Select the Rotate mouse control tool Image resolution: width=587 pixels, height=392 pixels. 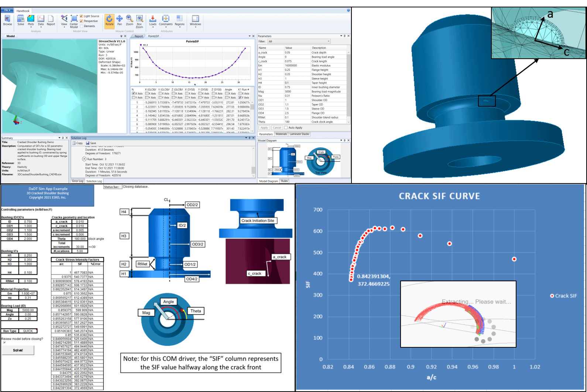tap(109, 20)
